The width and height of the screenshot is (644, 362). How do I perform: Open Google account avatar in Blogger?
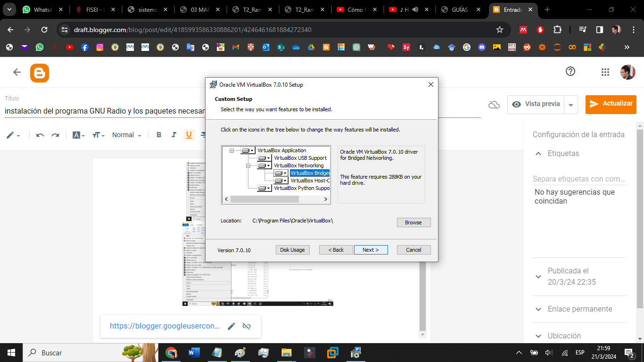pos(628,72)
